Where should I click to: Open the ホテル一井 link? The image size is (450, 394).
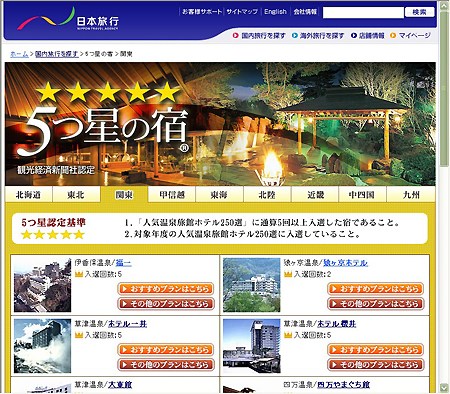tap(127, 324)
